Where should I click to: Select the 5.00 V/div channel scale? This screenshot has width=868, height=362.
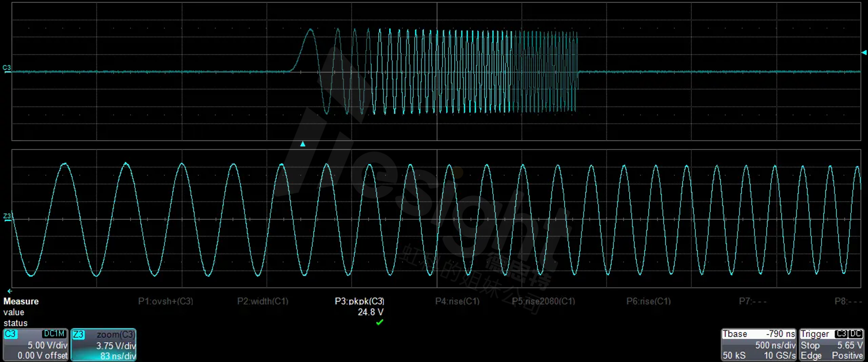pos(47,345)
